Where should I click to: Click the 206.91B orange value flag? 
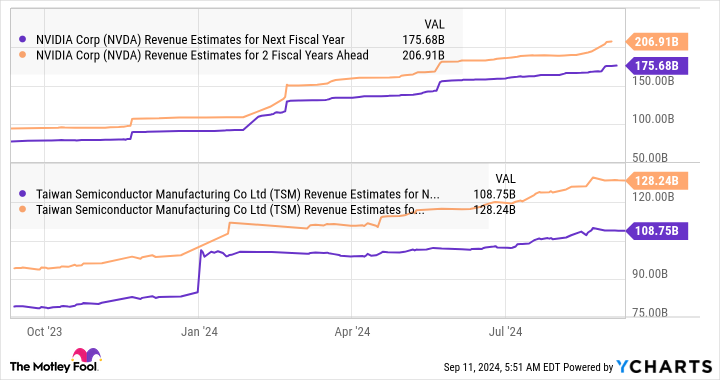[657, 42]
